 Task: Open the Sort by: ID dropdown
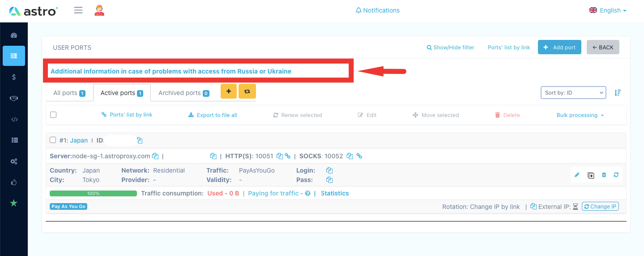[x=573, y=93]
